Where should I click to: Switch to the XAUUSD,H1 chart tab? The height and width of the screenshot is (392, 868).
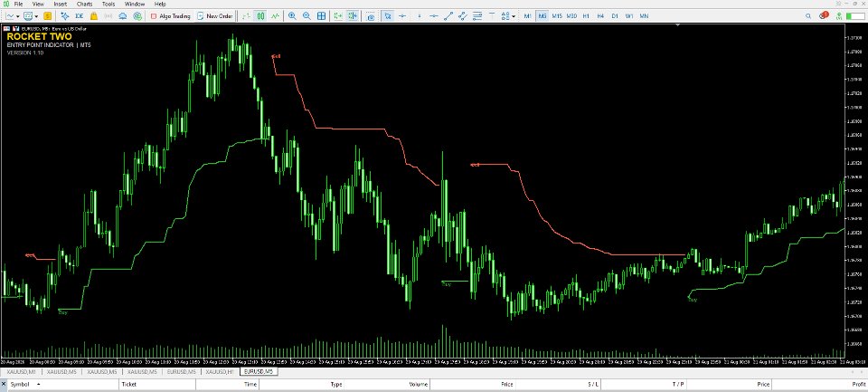click(220, 371)
